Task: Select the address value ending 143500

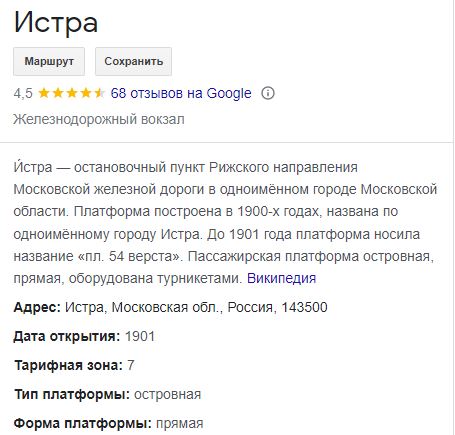Action: (196, 307)
